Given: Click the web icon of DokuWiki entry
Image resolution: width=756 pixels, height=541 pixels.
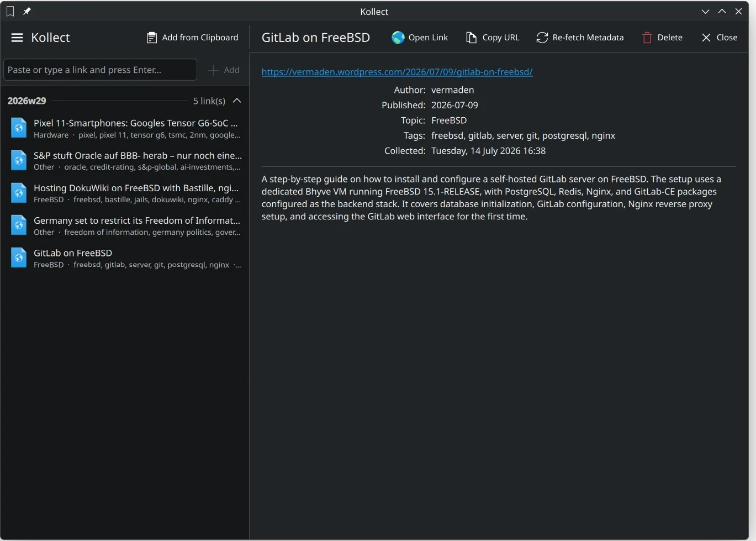Looking at the screenshot, I should (x=19, y=193).
